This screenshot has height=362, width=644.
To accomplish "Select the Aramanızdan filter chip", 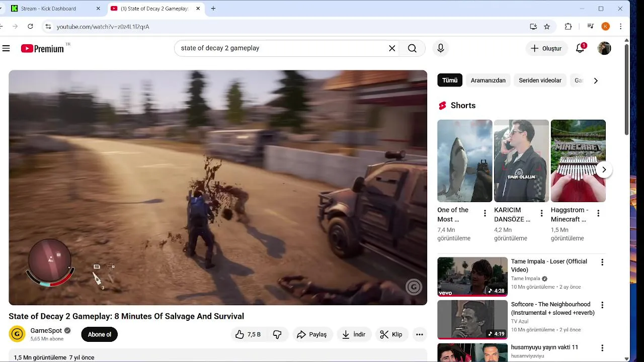I will pyautogui.click(x=488, y=80).
